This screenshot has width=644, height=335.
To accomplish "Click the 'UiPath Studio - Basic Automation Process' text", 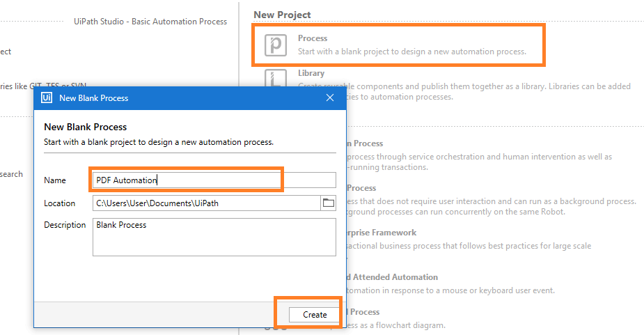I will 150,22.
